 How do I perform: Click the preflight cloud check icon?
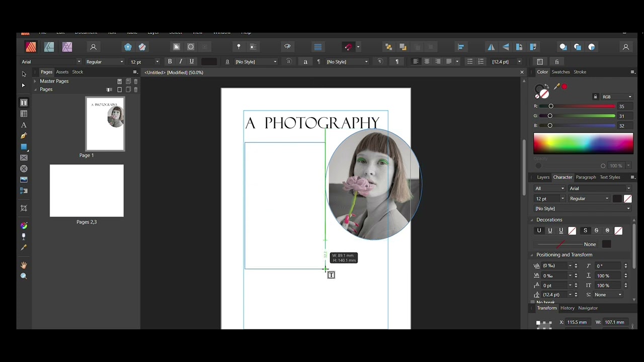pyautogui.click(x=287, y=46)
